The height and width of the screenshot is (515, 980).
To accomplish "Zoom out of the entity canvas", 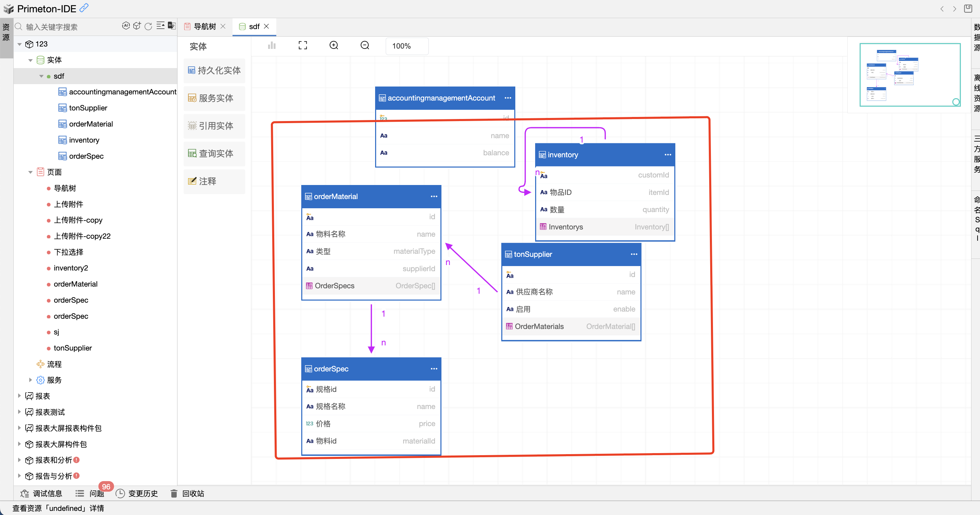I will click(365, 45).
